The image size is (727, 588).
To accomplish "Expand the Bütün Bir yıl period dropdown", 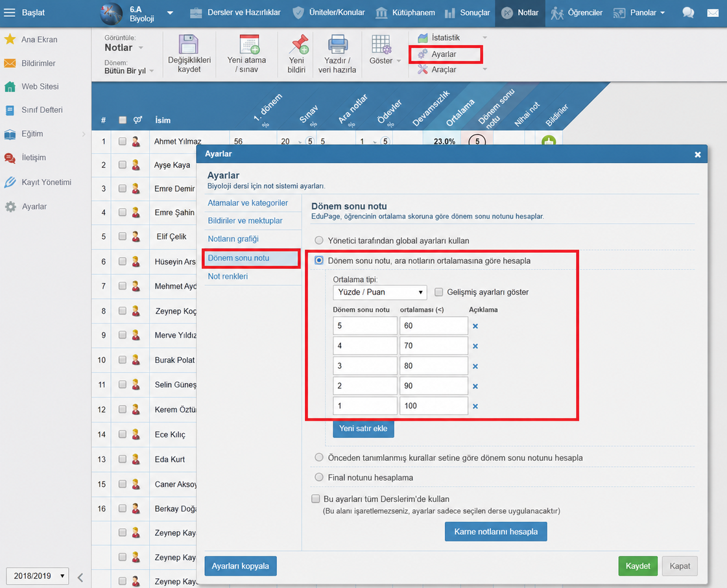I will [129, 71].
